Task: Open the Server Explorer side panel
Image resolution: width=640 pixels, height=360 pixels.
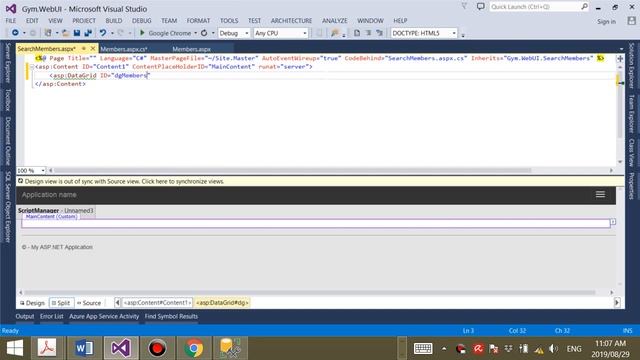Action: click(7, 63)
